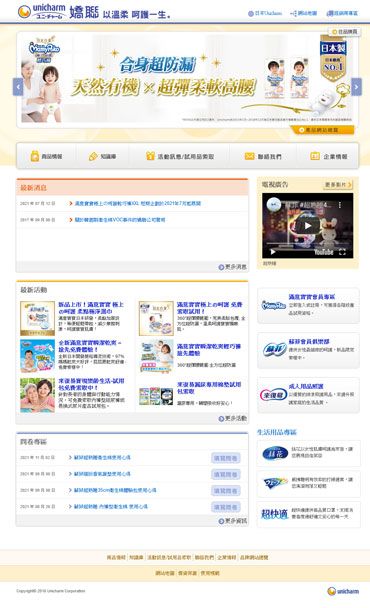
Task: Open the 活動訊息/試用品索取 navigation tab
Action: click(x=180, y=156)
